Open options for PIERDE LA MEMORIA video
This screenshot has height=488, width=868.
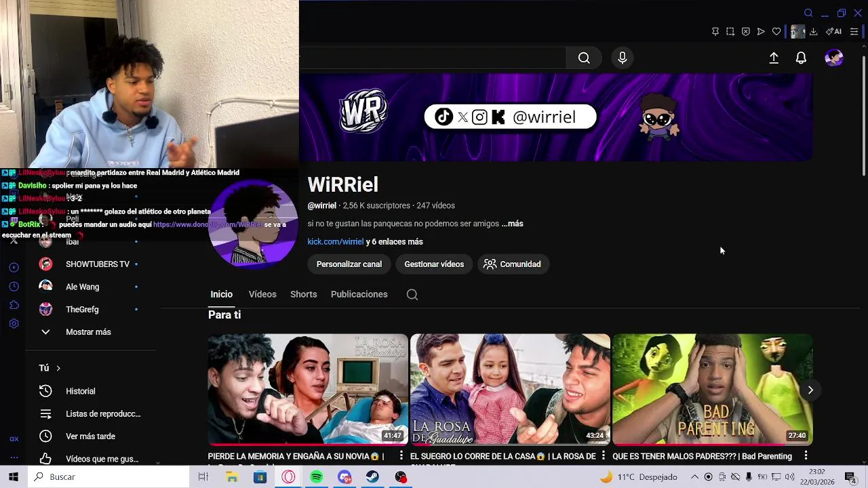tap(401, 456)
